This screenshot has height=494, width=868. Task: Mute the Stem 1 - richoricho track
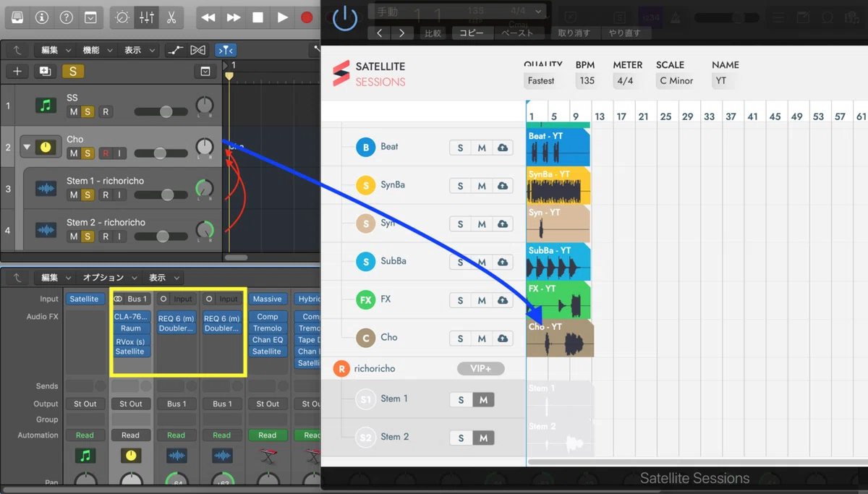[x=73, y=195]
